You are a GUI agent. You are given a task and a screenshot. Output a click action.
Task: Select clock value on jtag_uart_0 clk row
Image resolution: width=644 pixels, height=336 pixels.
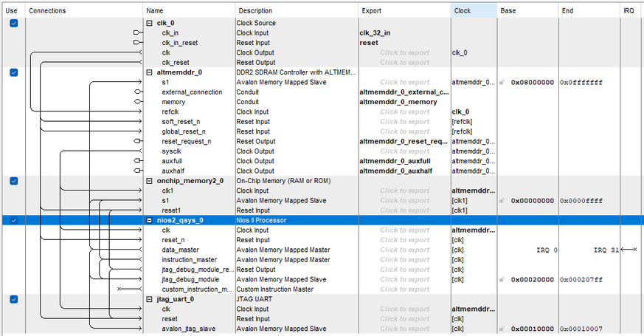[474, 309]
